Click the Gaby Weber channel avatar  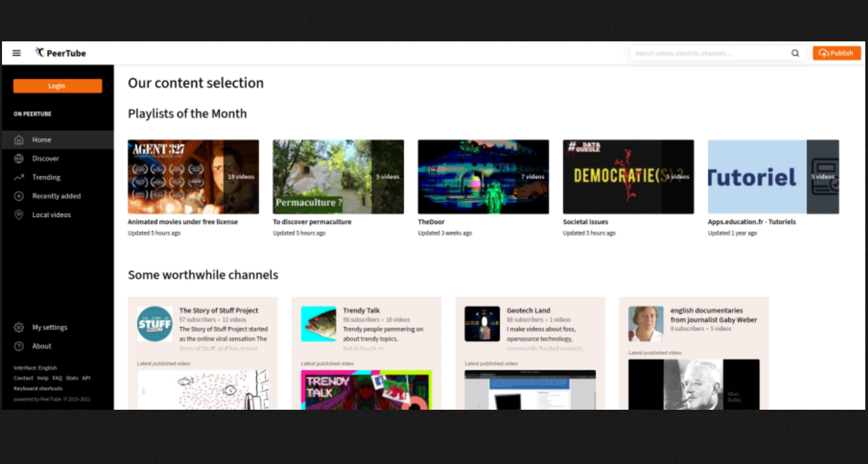(646, 324)
